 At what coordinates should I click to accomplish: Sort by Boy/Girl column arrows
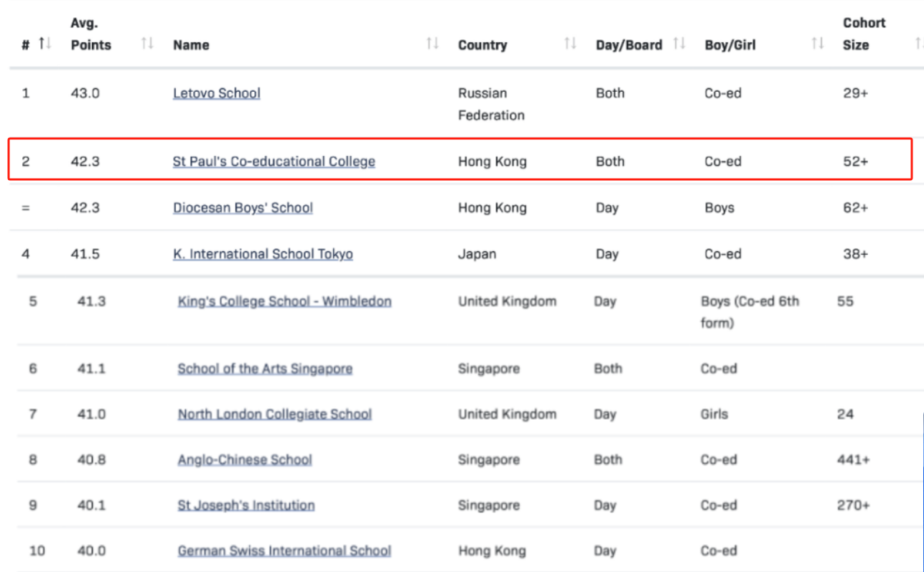click(817, 44)
